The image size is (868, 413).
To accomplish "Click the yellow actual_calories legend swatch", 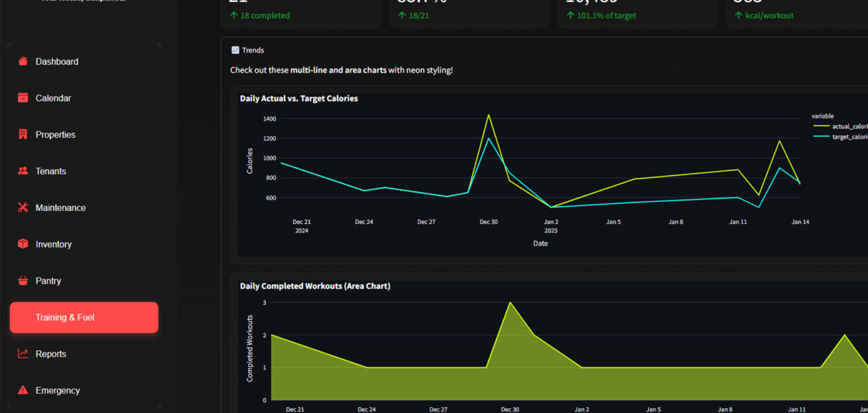I will pyautogui.click(x=821, y=126).
